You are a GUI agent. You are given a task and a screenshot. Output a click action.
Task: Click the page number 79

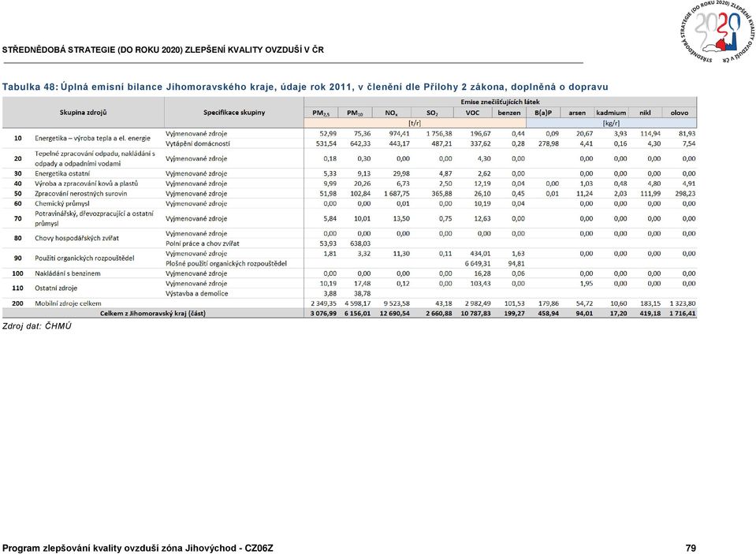[x=691, y=548]
